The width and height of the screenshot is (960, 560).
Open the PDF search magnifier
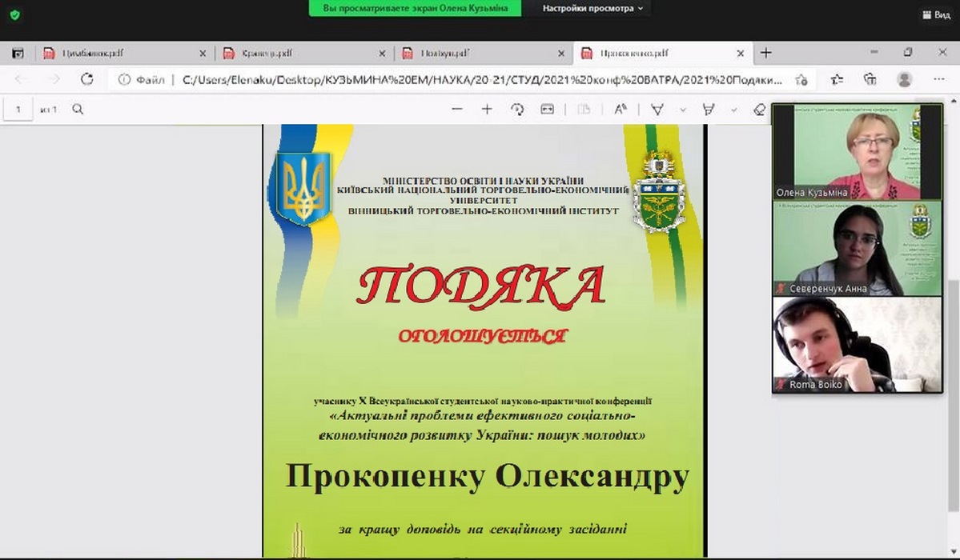tap(78, 110)
